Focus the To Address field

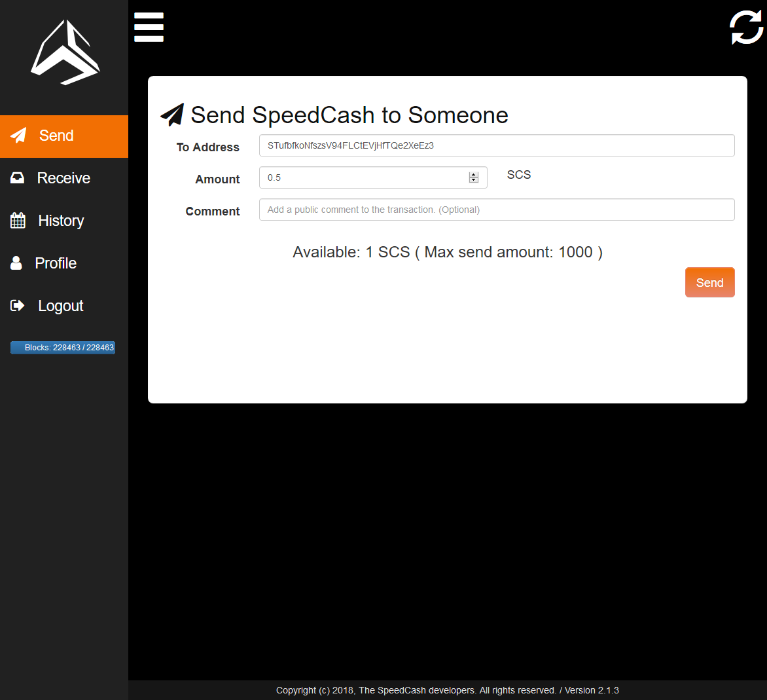coord(497,145)
